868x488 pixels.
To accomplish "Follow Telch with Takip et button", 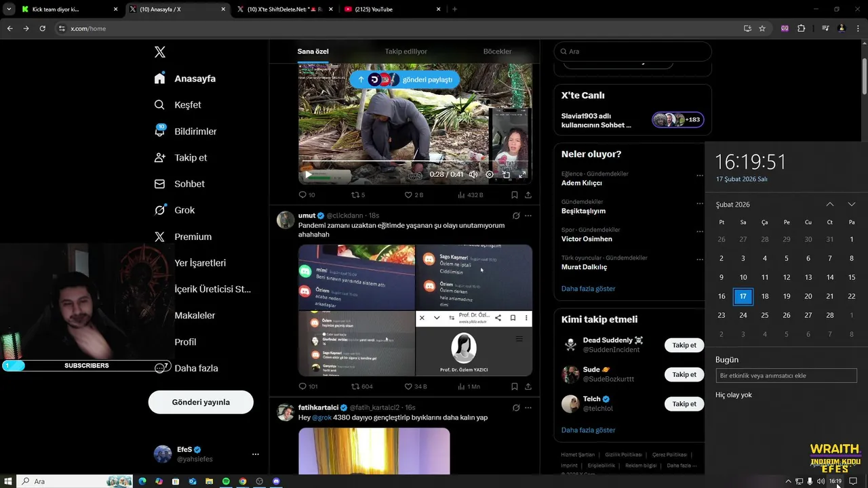I will [x=684, y=403].
